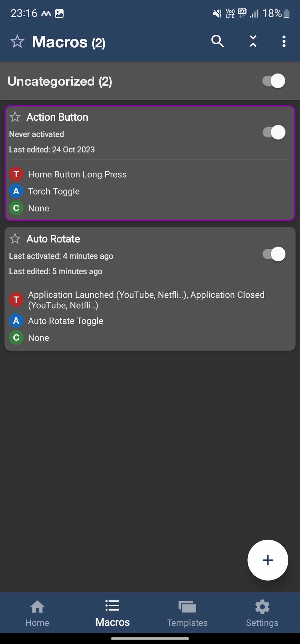The height and width of the screenshot is (644, 300).
Task: Open the three-dot overflow menu
Action: [x=284, y=41]
